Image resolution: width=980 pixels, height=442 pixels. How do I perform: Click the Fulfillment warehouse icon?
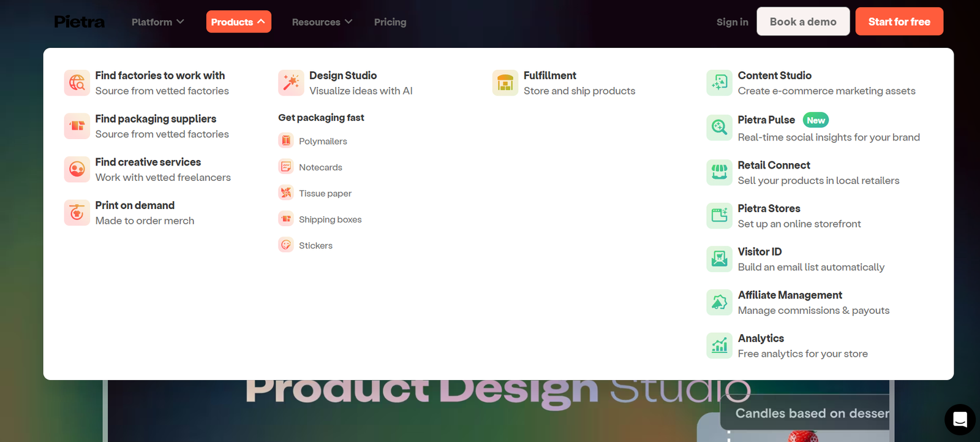point(505,83)
